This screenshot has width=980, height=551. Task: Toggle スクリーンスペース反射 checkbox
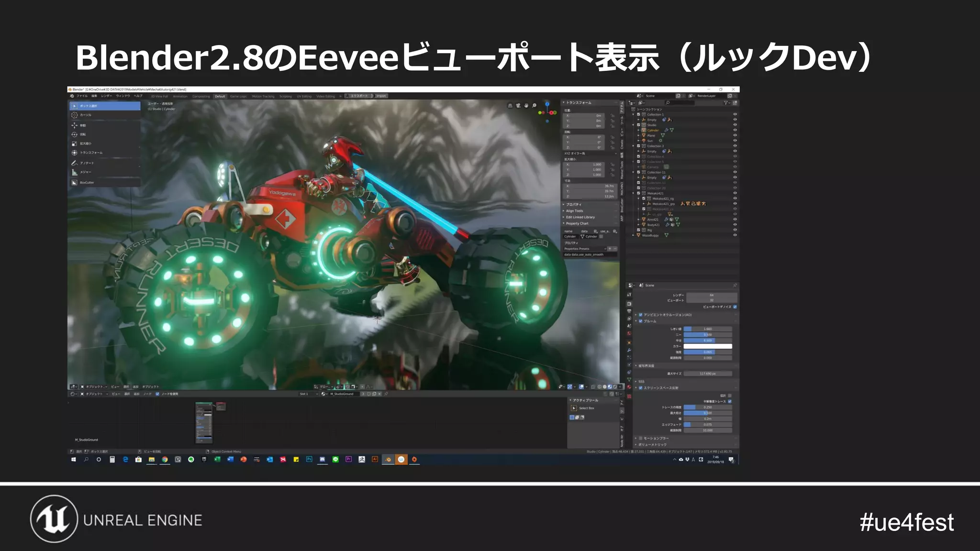click(640, 388)
